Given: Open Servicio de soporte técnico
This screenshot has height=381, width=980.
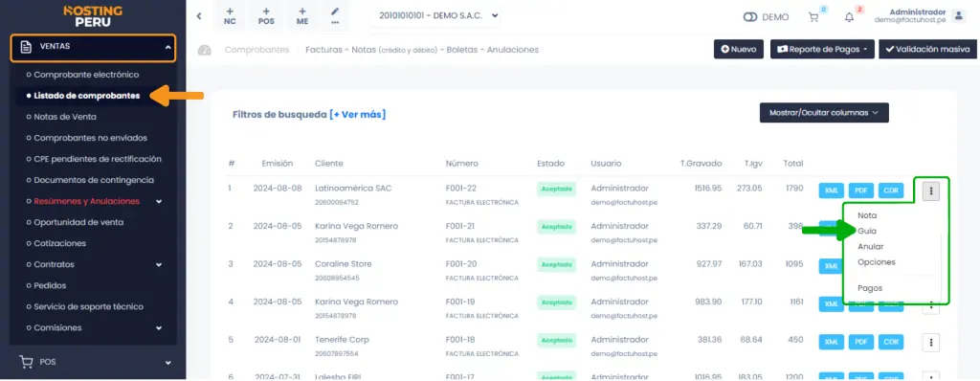Looking at the screenshot, I should point(89,306).
